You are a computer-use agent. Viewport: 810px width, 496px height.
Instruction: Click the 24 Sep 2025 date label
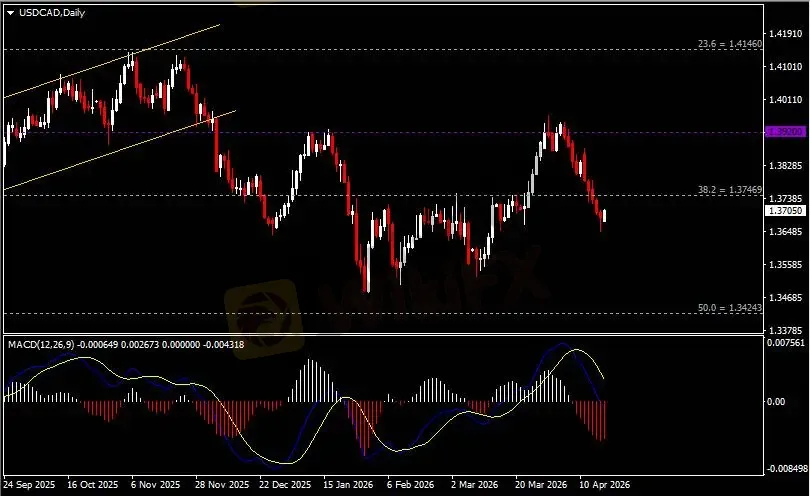pyautogui.click(x=30, y=484)
